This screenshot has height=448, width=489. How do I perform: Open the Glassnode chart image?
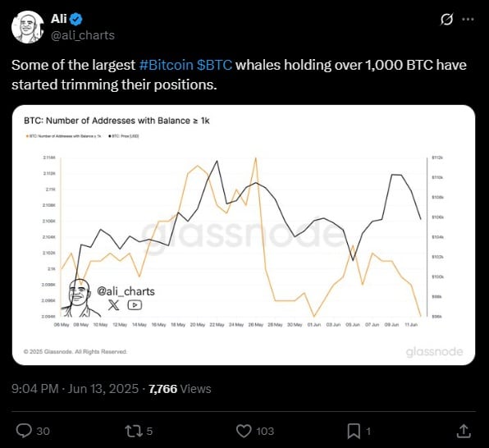pyautogui.click(x=244, y=235)
